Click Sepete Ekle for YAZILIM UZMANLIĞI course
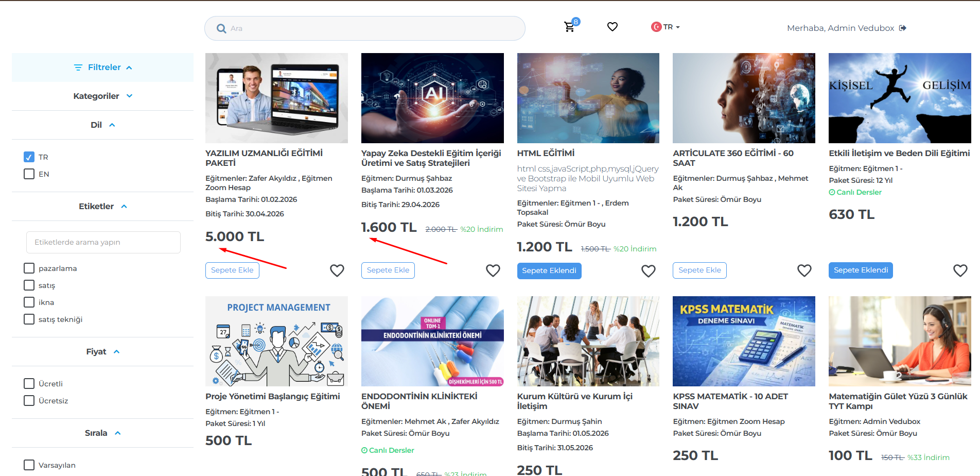 (232, 270)
